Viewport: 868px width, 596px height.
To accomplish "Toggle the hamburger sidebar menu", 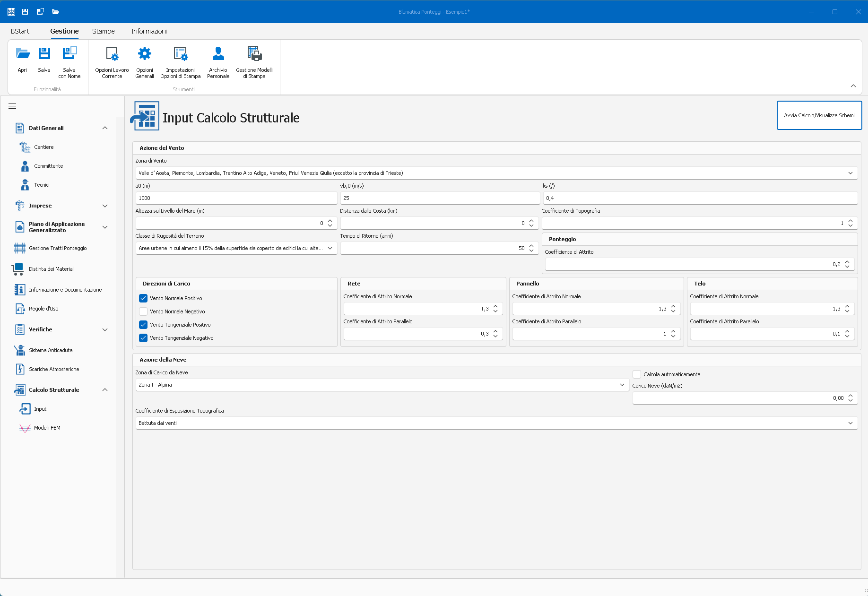I will pos(12,106).
